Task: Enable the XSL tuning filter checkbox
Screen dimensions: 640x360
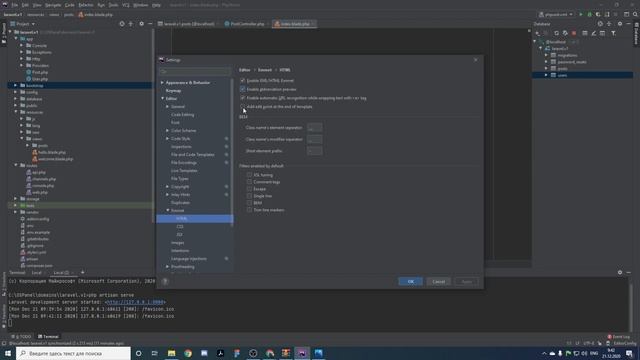Action: click(249, 175)
